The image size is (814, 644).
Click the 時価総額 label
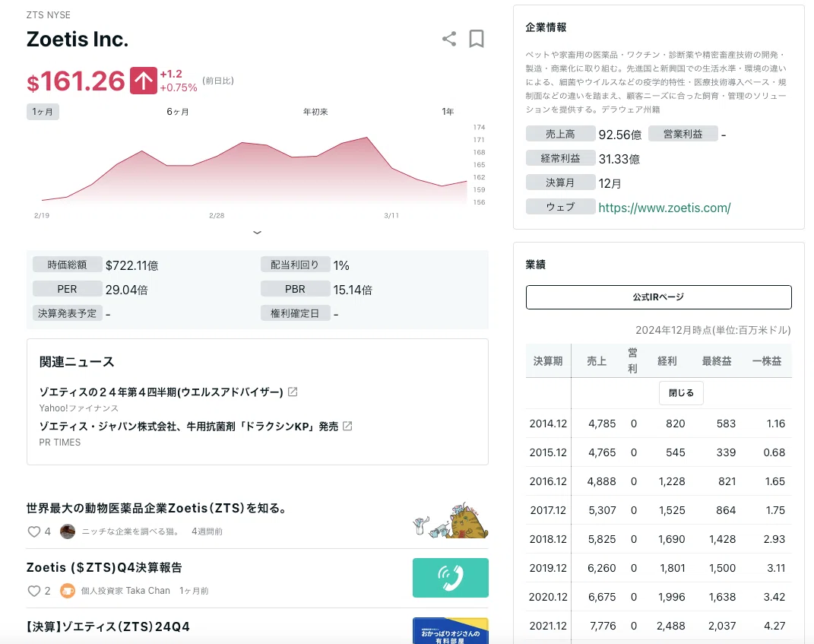click(x=67, y=265)
